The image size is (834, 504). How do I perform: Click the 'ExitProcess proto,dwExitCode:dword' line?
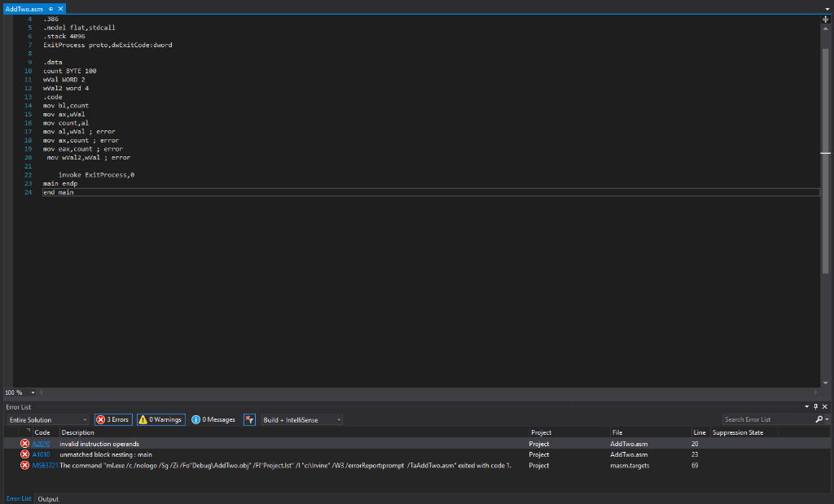[x=108, y=46]
